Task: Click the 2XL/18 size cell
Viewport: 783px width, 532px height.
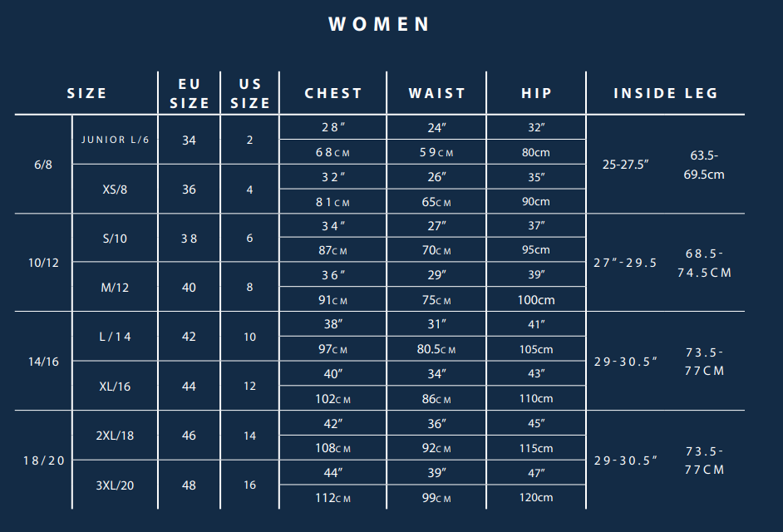Action: pos(115,436)
